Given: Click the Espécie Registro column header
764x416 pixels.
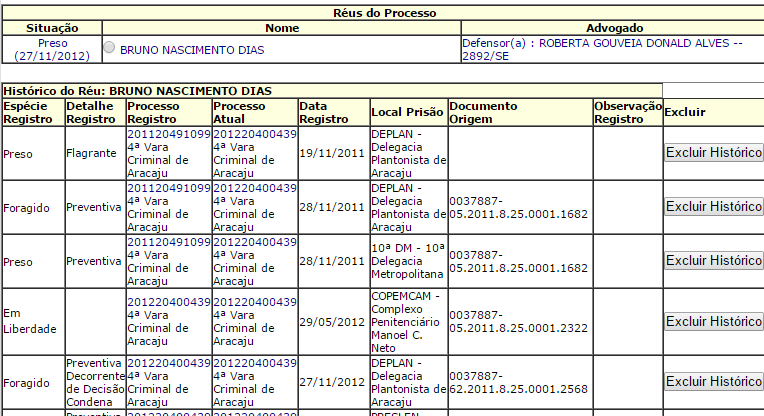Looking at the screenshot, I should pyautogui.click(x=28, y=112).
